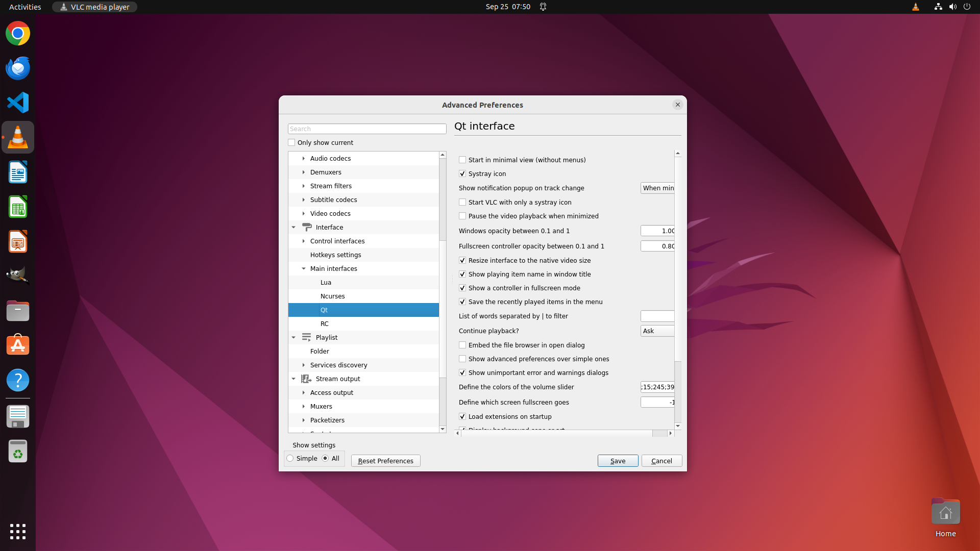The width and height of the screenshot is (980, 551).
Task: Launch Thunderbird mail from the dock
Action: pyautogui.click(x=18, y=68)
